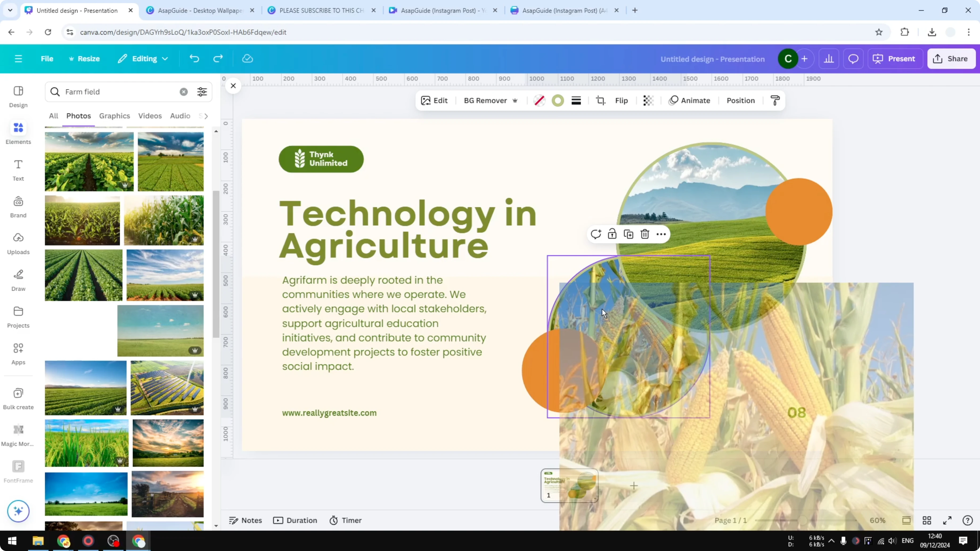Click the Present button

click(895, 59)
